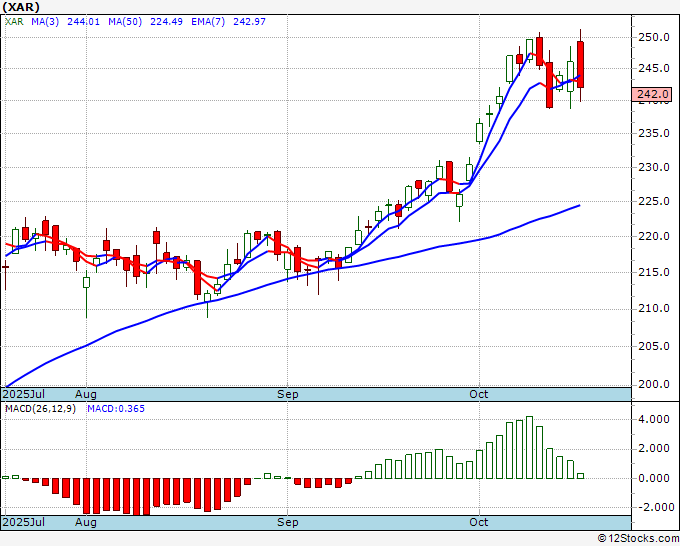Click the MA(50) value 224.49

click(x=166, y=21)
